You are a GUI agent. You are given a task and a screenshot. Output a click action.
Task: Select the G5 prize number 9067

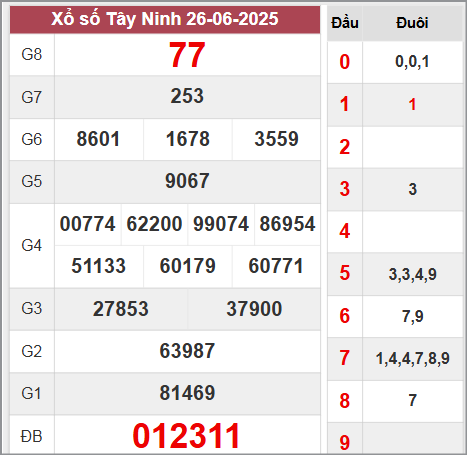[x=187, y=181]
